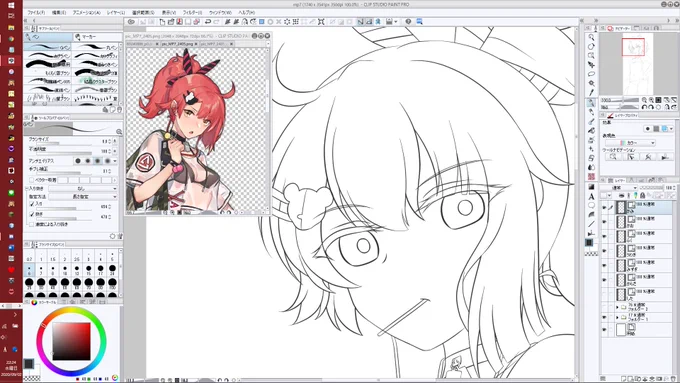Click the Navigator thumbnail preview
This screenshot has height=383, width=680.
coord(637,64)
